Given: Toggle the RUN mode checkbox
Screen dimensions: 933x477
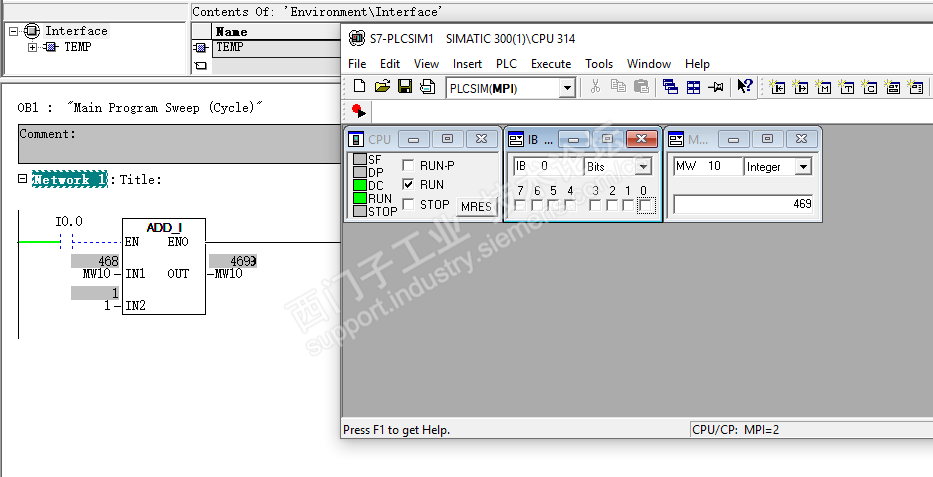Looking at the screenshot, I should [408, 184].
